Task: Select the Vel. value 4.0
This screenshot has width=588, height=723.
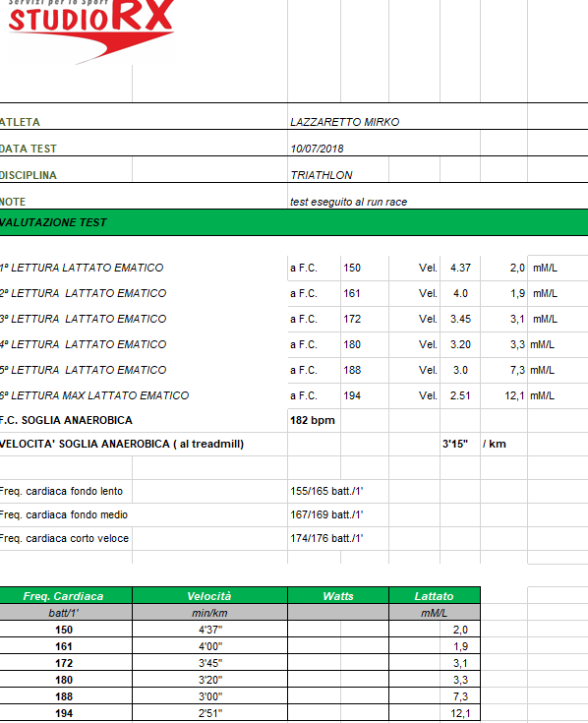Action: (460, 293)
